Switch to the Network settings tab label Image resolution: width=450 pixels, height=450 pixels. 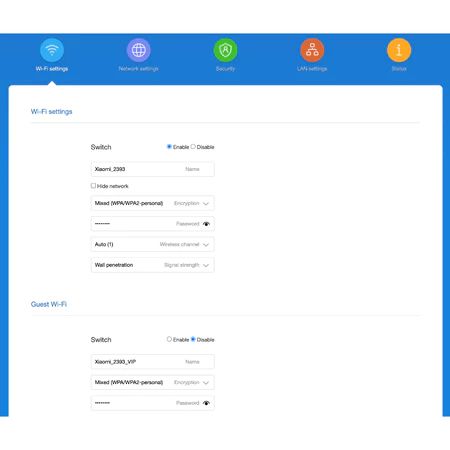138,69
